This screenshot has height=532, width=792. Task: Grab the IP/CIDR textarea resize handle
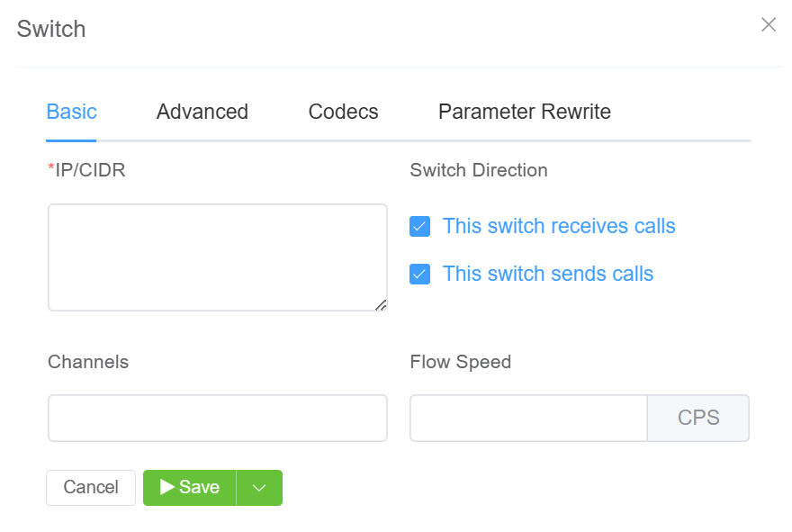tap(381, 305)
